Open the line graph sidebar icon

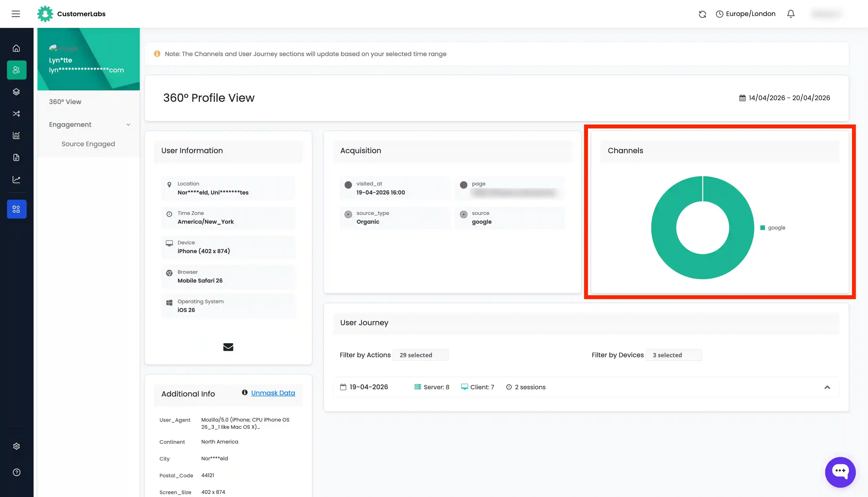[16, 180]
